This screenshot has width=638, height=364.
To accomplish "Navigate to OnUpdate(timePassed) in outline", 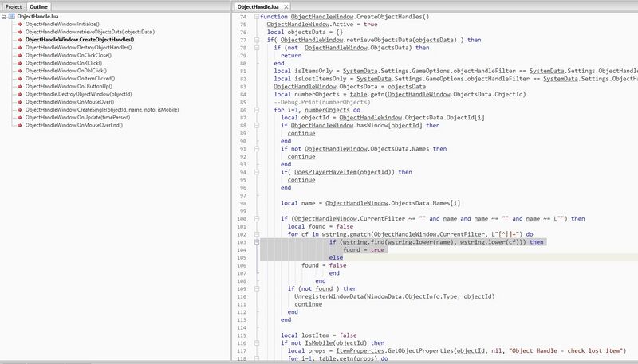I will [77, 117].
